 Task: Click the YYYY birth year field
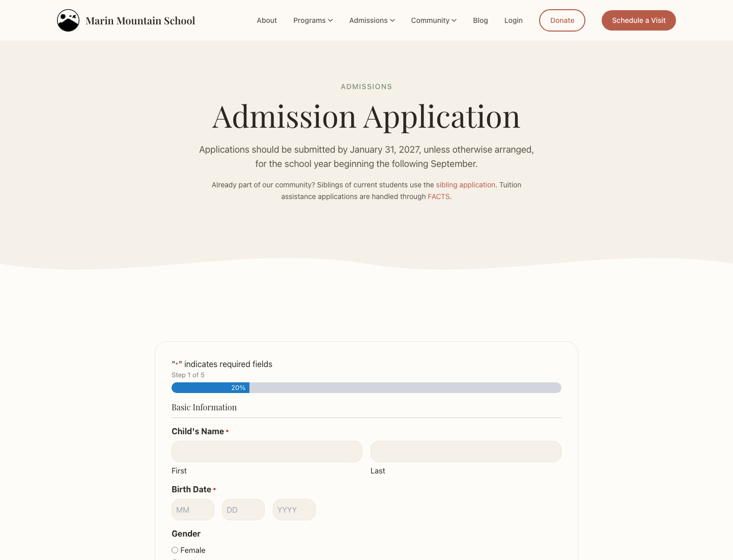tap(294, 510)
